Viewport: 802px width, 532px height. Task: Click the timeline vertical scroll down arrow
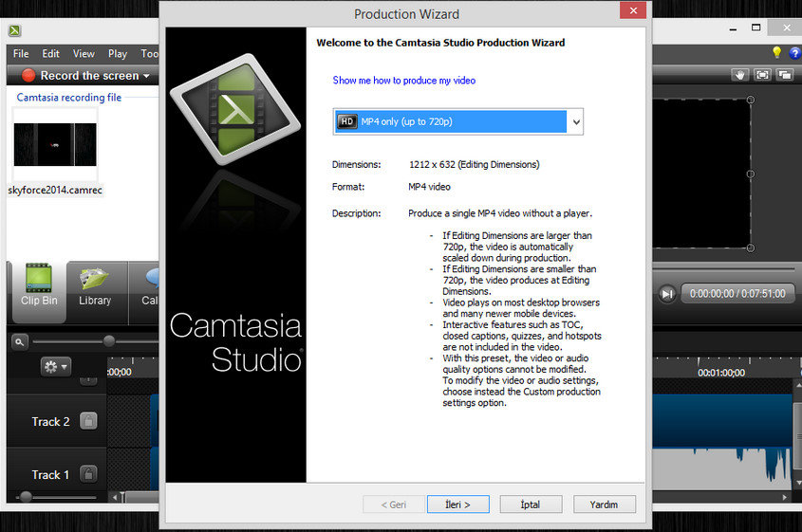click(x=798, y=483)
